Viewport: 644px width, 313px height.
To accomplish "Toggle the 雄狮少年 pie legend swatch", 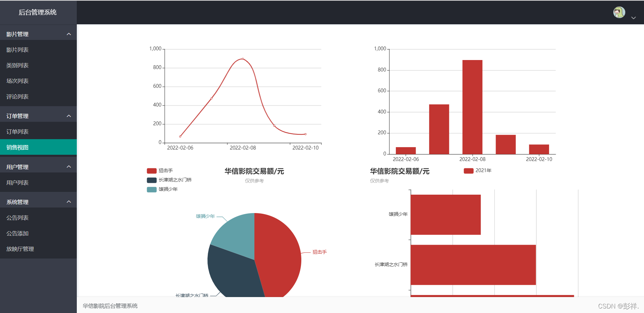I will pos(152,189).
